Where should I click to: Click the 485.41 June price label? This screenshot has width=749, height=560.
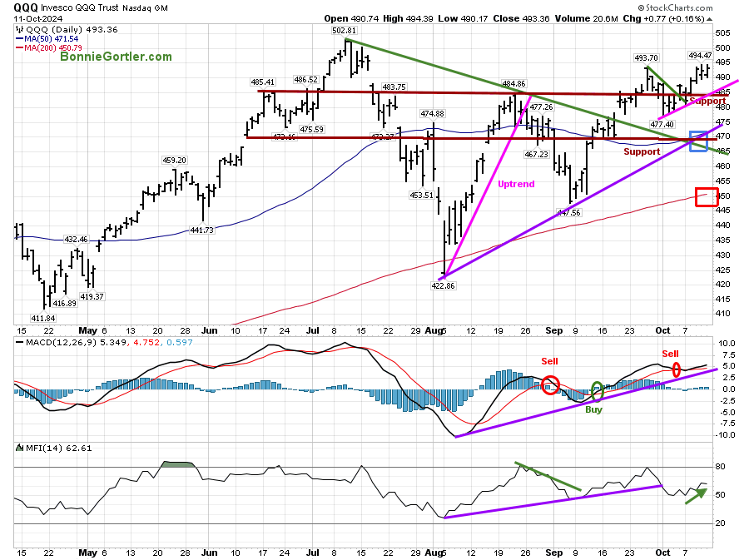263,82
